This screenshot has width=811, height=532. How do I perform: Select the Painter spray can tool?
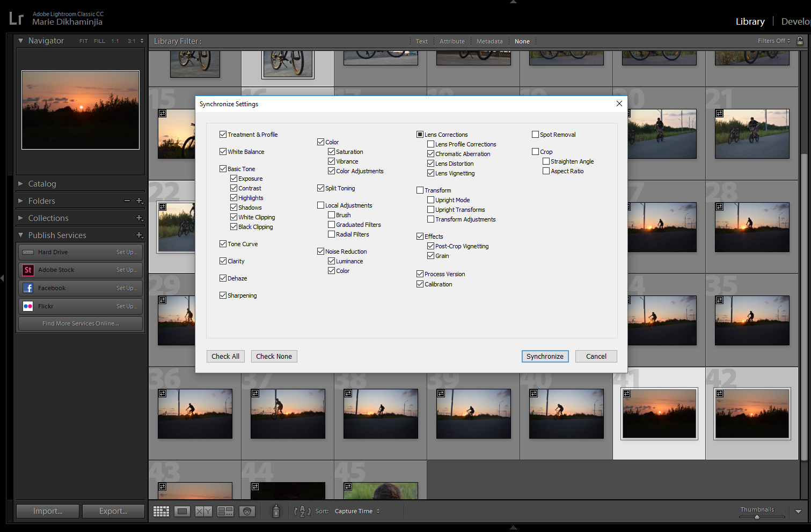click(x=276, y=511)
